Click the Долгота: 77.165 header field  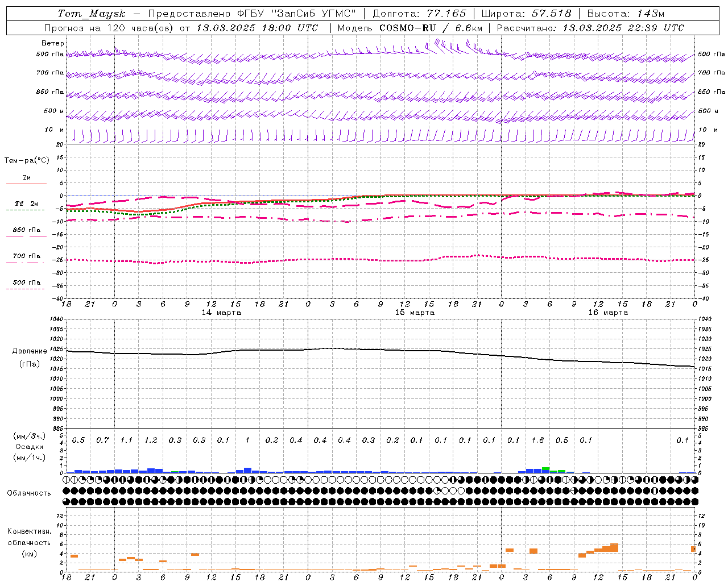tap(419, 14)
